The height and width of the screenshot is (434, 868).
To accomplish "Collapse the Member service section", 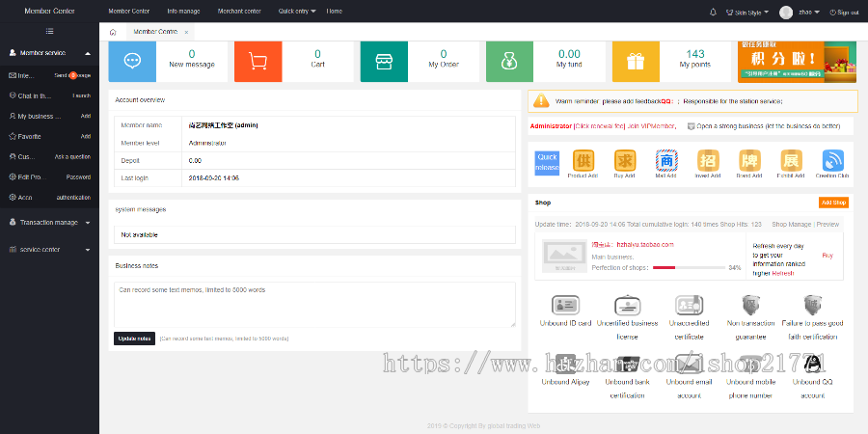I will coord(88,53).
